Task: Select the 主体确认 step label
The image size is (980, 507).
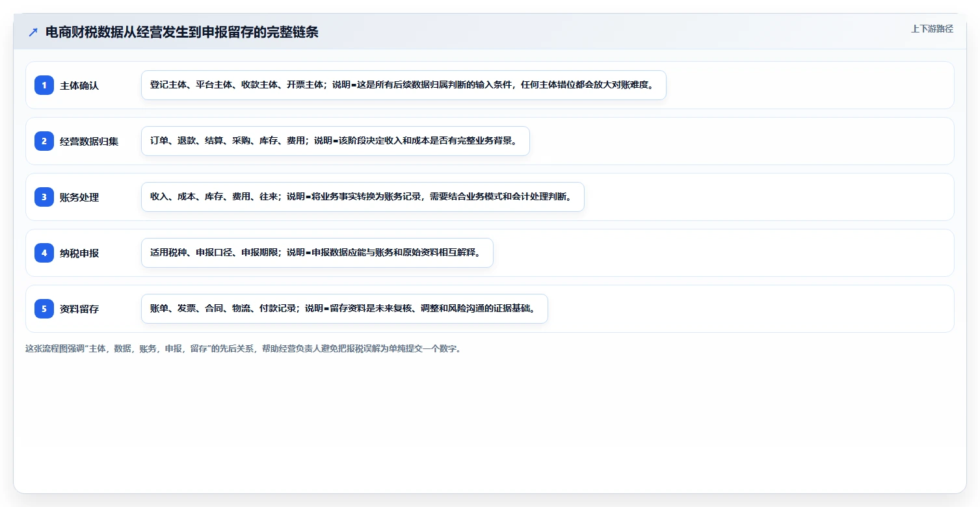Action: pyautogui.click(x=79, y=85)
